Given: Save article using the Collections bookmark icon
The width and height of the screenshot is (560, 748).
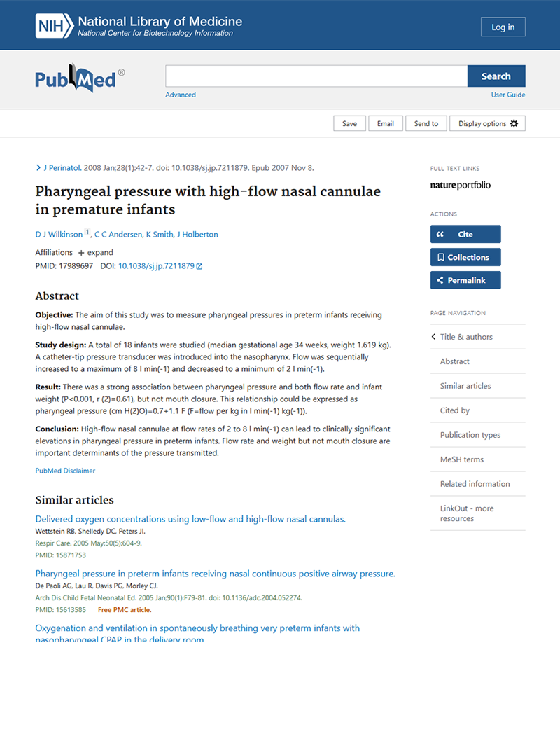Looking at the screenshot, I should click(x=440, y=257).
